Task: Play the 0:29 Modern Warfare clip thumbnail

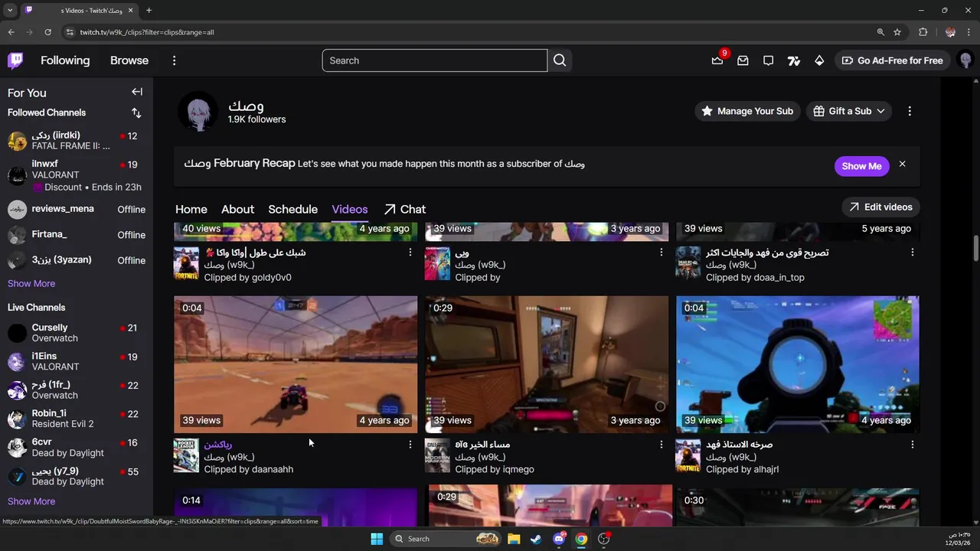Action: [x=547, y=364]
